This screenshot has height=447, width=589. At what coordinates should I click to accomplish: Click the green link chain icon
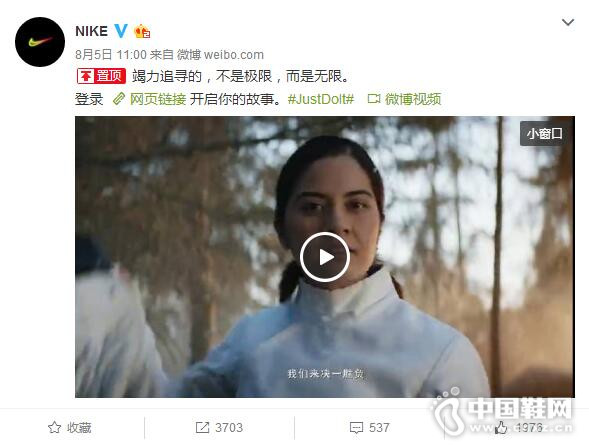[x=119, y=99]
